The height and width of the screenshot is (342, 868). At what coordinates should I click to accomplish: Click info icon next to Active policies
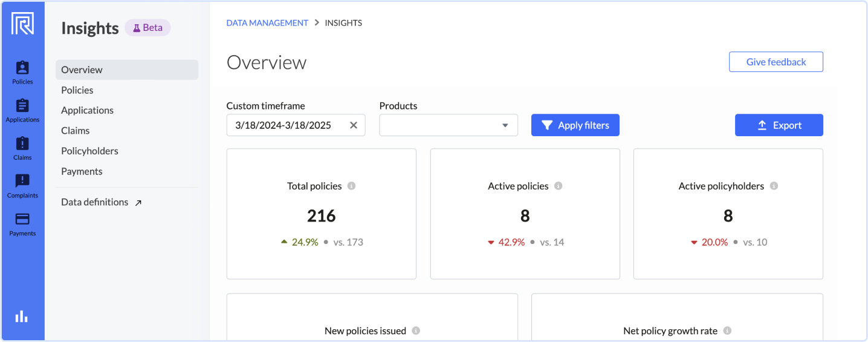tap(558, 186)
